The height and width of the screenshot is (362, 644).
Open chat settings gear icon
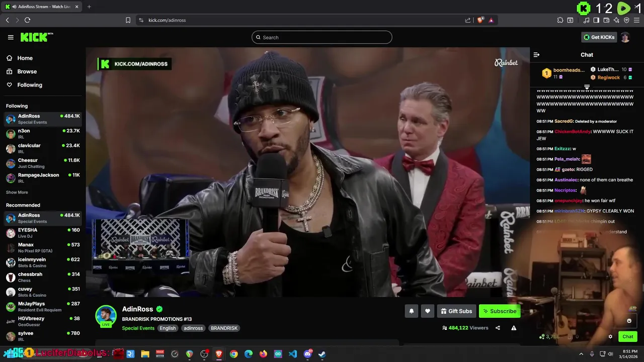(x=610, y=337)
